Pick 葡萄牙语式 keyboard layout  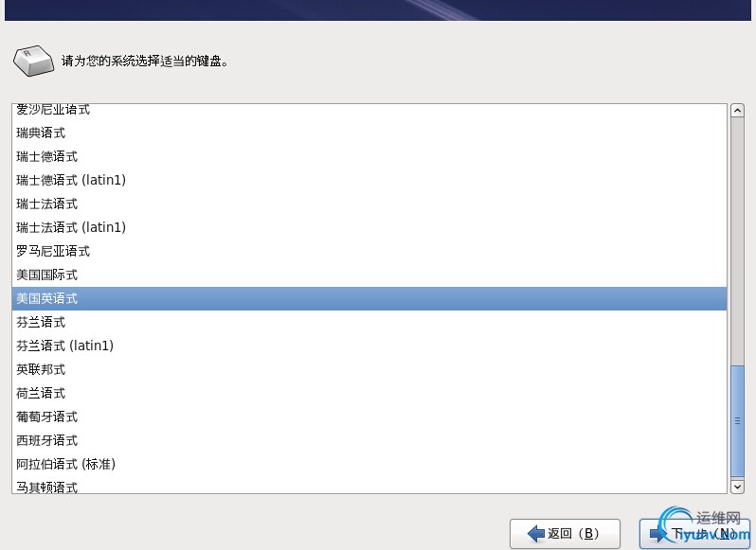pyautogui.click(x=369, y=417)
